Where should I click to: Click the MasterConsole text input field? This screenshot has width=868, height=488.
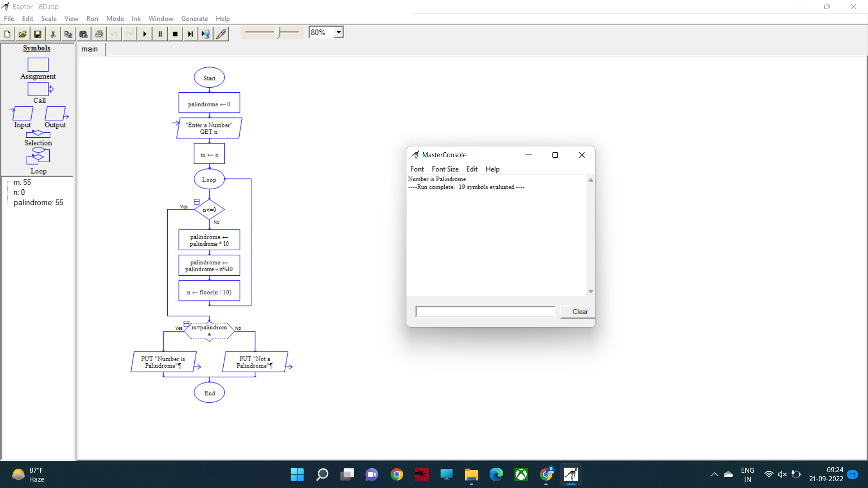click(x=485, y=311)
